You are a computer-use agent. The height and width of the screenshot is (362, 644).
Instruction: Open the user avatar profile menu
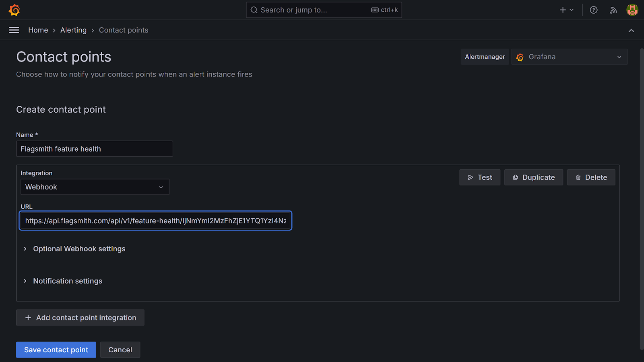(x=632, y=10)
